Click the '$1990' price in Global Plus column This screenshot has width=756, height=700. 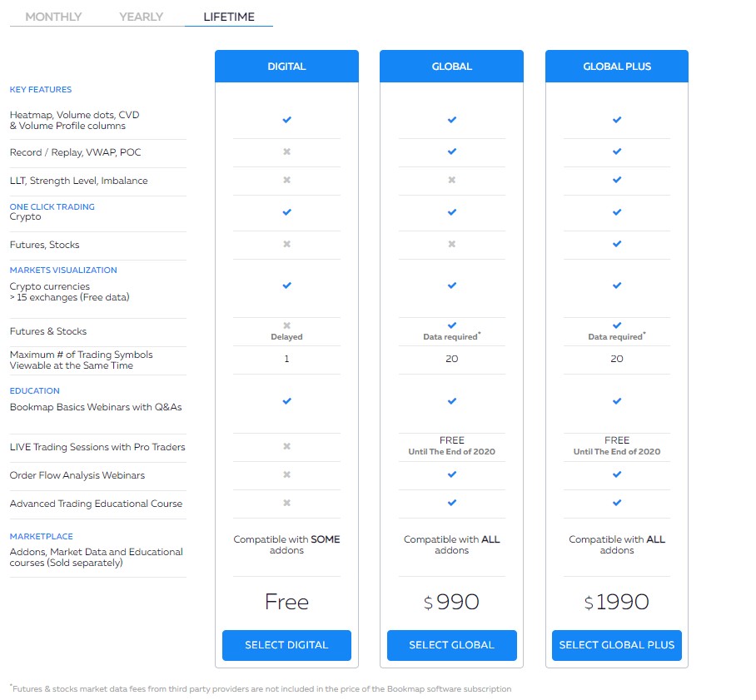pyautogui.click(x=616, y=602)
